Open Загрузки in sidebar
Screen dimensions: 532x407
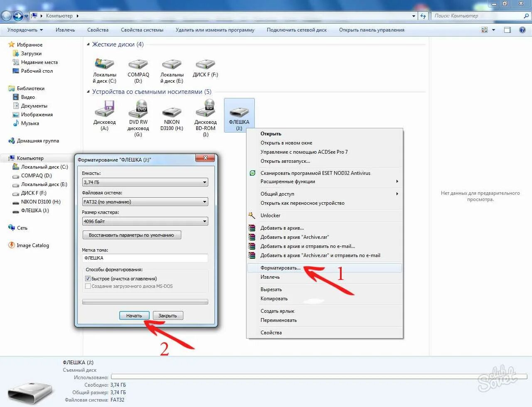pos(31,54)
